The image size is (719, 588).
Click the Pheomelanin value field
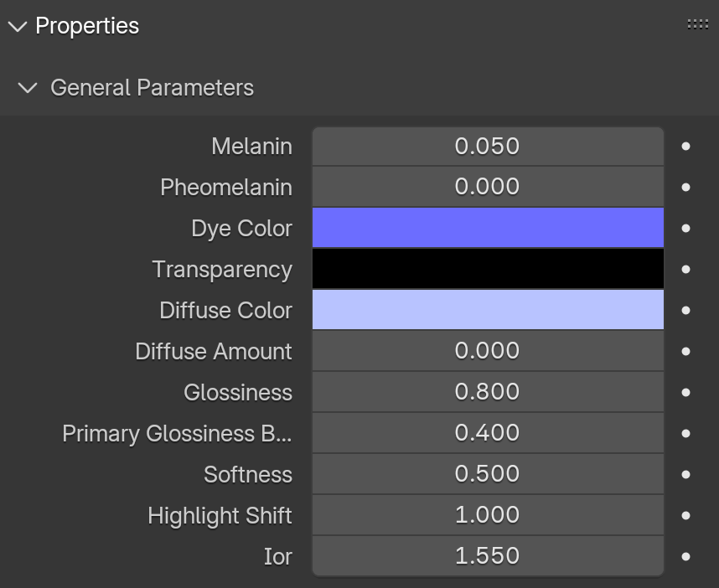tap(488, 187)
